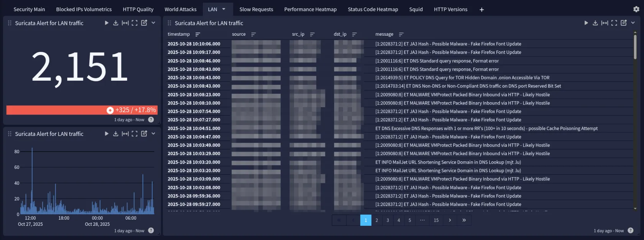Toggle sorting on the timestamp column
This screenshot has height=240, width=644.
point(198,35)
